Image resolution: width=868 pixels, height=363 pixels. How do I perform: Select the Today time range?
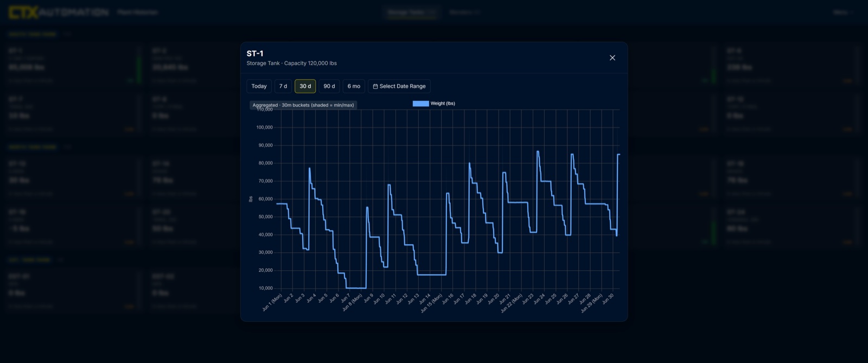click(259, 86)
